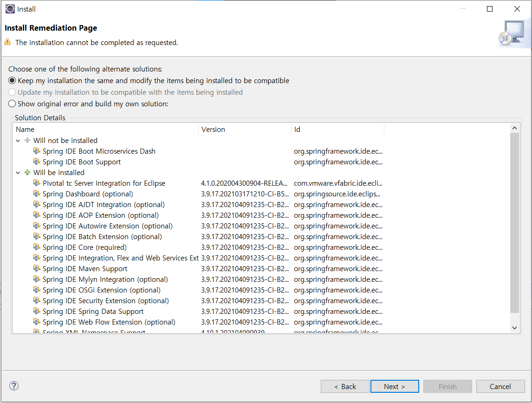Viewport: 532px width, 403px height.
Task: Click the icon of Pivotal tc Server Integration
Action: point(37,183)
